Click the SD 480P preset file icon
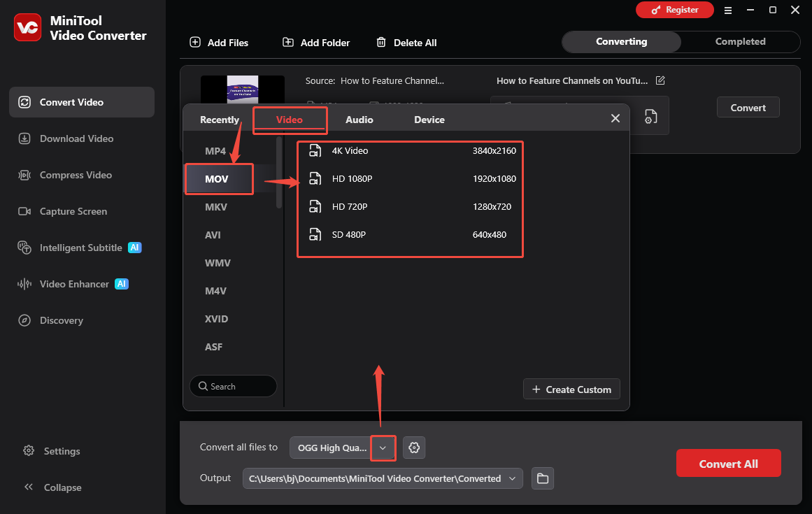812x514 pixels. point(315,234)
